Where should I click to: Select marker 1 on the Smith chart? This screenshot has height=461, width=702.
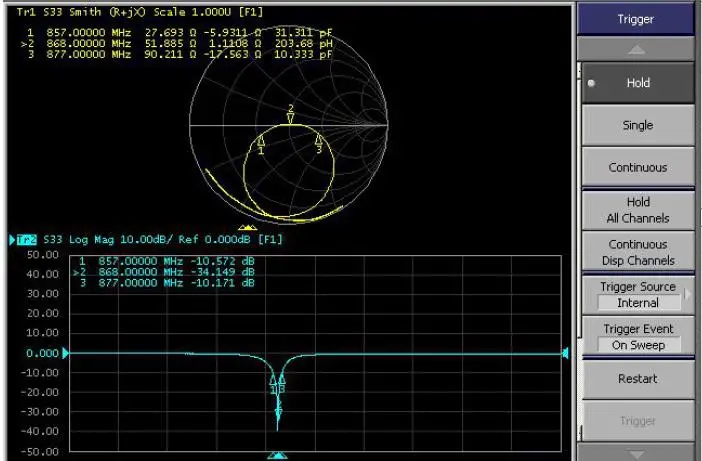(261, 145)
